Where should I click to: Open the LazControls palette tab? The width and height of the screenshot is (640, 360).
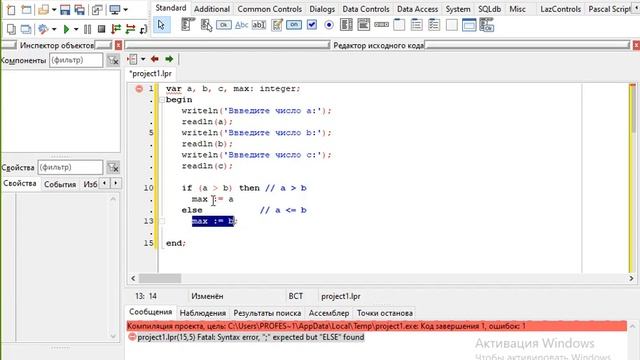560,9
